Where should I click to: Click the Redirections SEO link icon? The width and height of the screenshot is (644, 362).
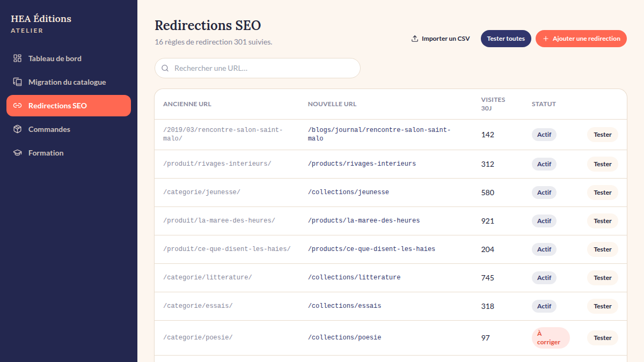pos(18,106)
